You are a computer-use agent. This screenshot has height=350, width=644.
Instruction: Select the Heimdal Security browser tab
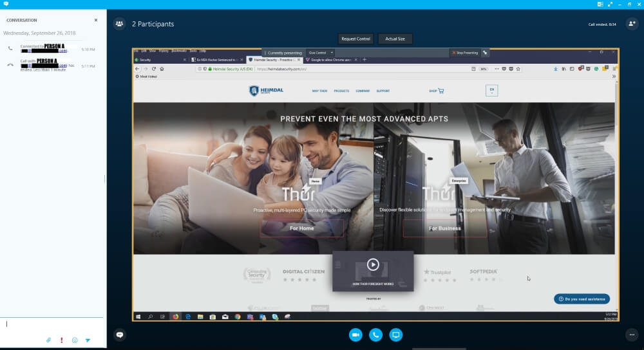pyautogui.click(x=274, y=60)
